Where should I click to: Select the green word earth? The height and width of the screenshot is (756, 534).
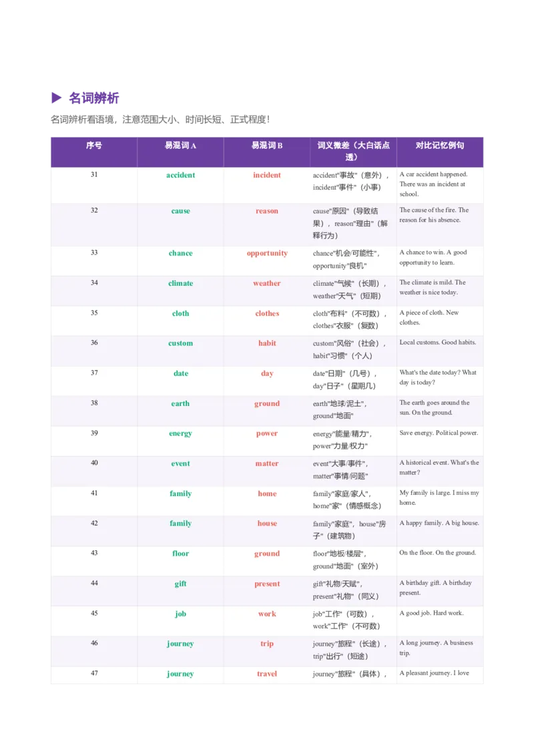click(x=181, y=403)
